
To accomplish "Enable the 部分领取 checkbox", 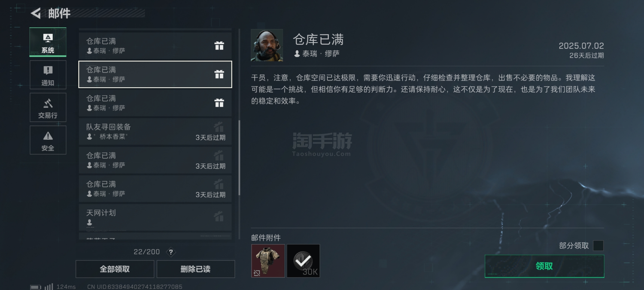I will click(598, 245).
